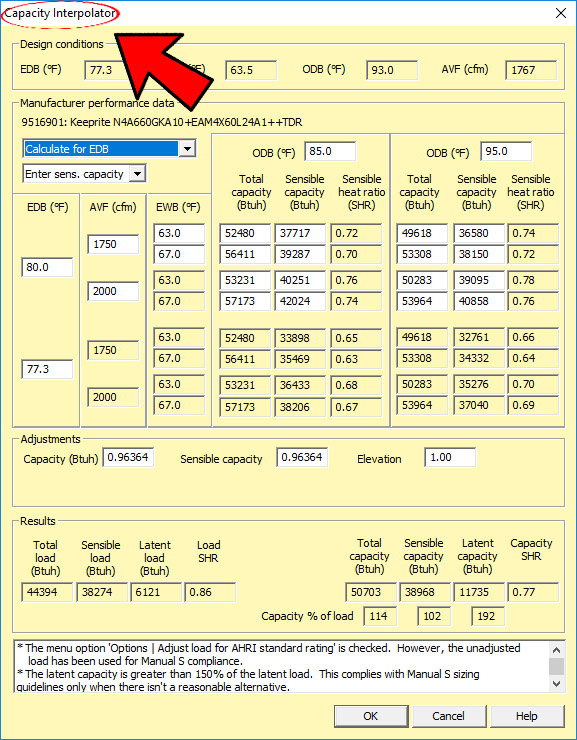Click the sensible capacity value 37040
The width and height of the screenshot is (577, 740).
479,405
